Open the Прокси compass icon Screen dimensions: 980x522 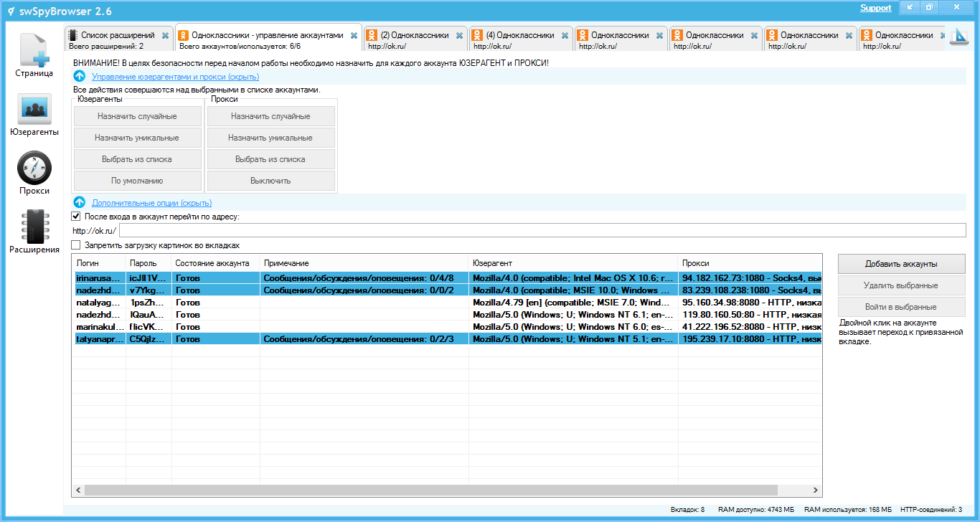pyautogui.click(x=34, y=168)
